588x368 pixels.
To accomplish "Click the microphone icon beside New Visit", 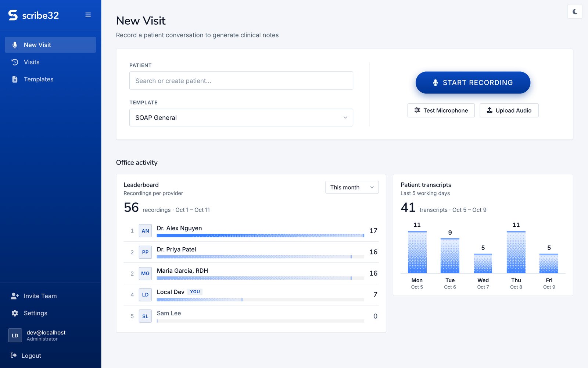I will click(x=15, y=45).
